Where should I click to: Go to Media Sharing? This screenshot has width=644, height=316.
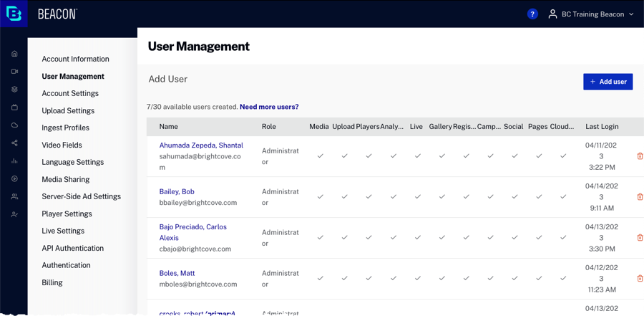[66, 179]
